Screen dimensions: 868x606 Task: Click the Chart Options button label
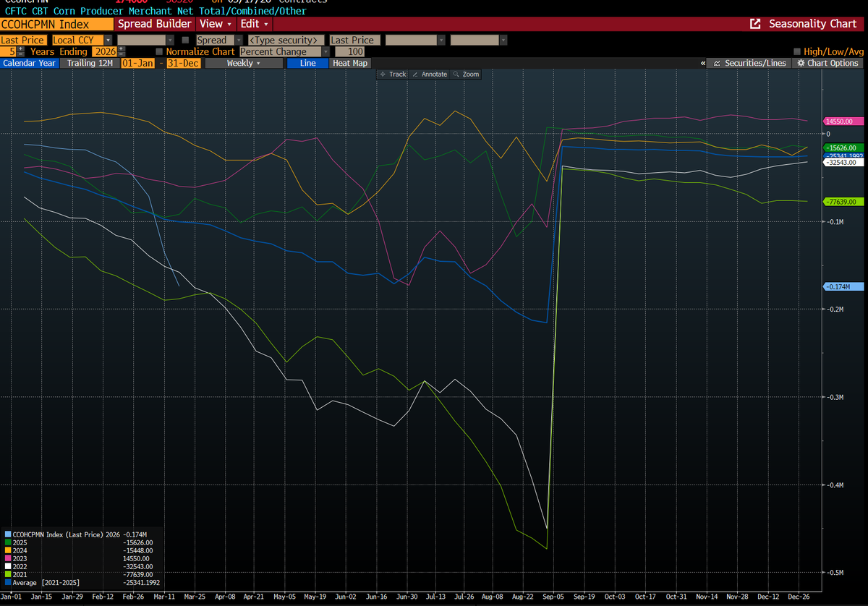833,64
